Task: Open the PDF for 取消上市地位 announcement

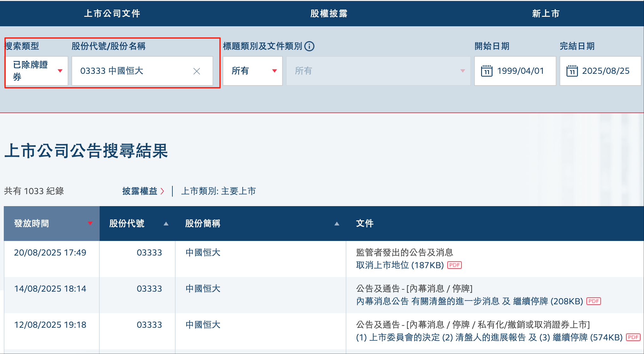Action: click(455, 265)
